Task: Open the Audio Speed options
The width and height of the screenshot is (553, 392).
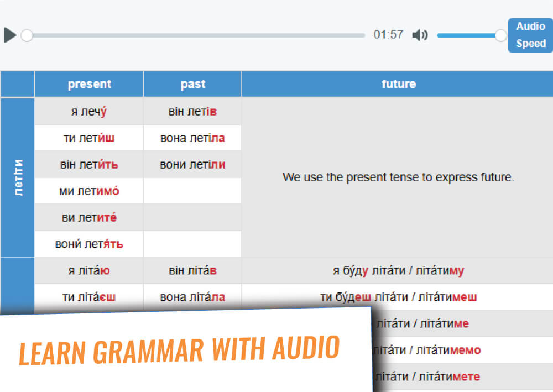Action: (x=530, y=35)
